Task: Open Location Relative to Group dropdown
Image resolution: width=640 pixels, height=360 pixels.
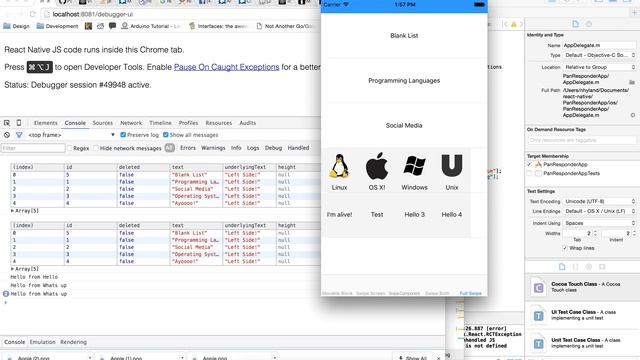Action: point(600,67)
